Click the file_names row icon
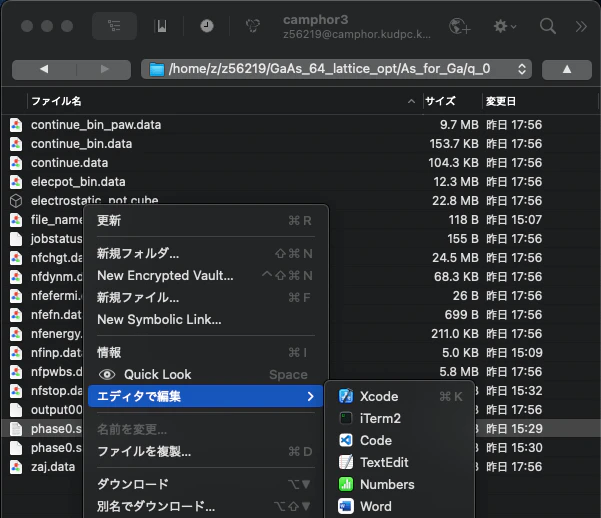 point(16,220)
